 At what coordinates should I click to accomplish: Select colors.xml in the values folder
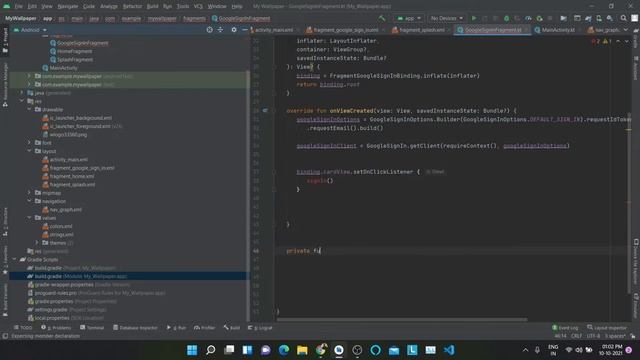pos(57,226)
